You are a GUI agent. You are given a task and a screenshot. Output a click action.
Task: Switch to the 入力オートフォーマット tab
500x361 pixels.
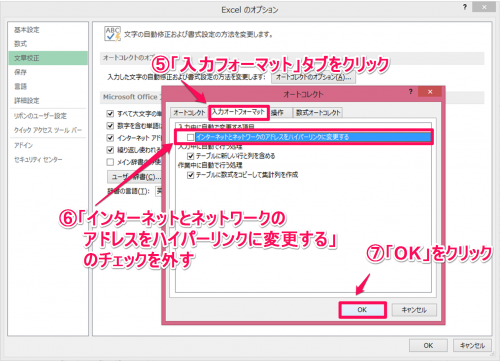pos(239,112)
